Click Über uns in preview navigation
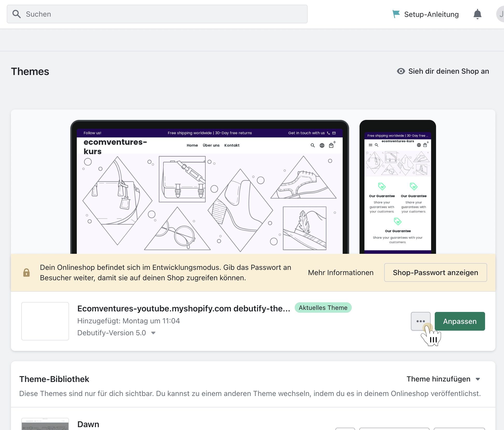 211,145
